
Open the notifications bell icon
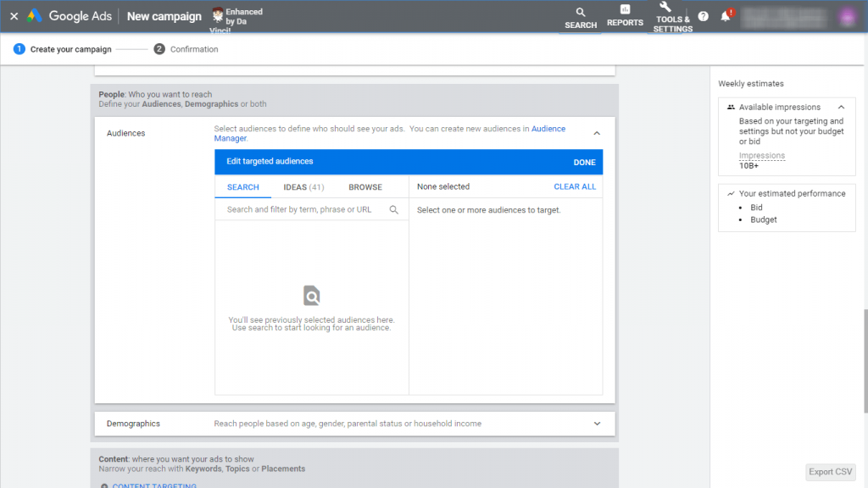coord(726,17)
